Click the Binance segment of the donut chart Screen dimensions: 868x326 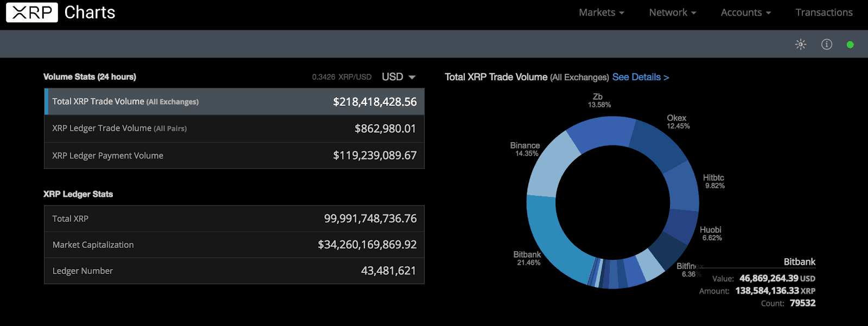coord(552,167)
